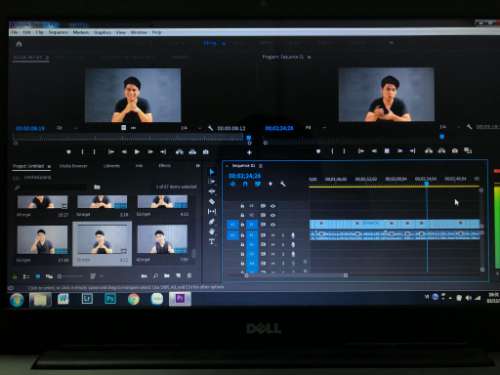500x375 pixels.
Task: Toggle the lock on the top video track
Action: point(242,206)
